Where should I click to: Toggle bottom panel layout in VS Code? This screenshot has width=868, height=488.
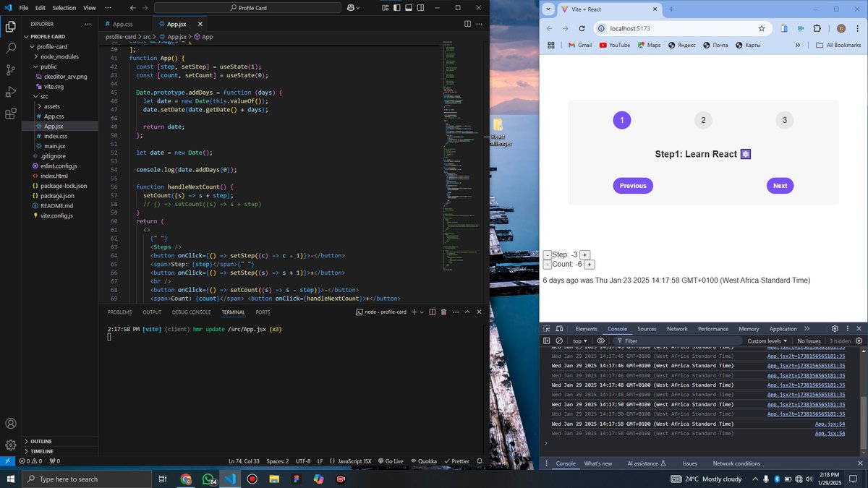[x=409, y=8]
